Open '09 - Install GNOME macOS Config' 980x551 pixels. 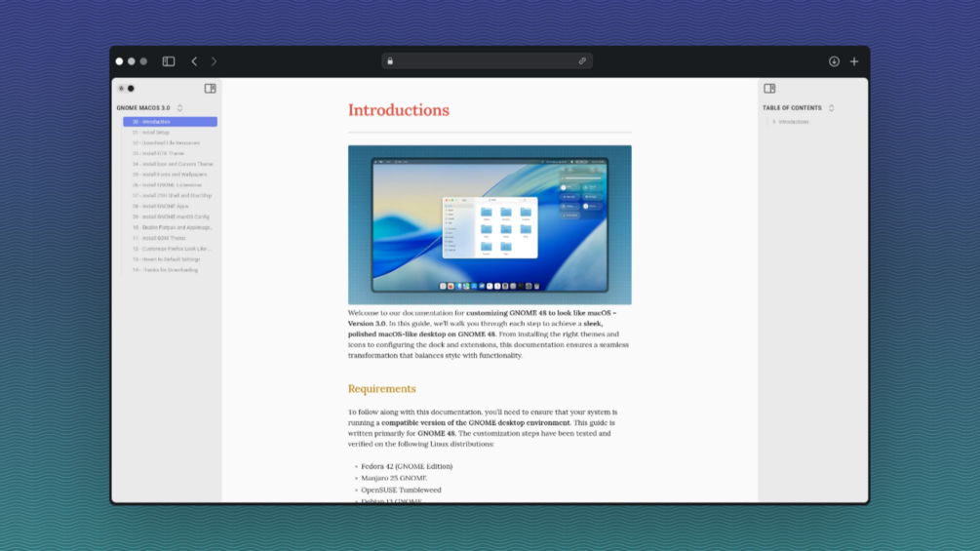(171, 216)
